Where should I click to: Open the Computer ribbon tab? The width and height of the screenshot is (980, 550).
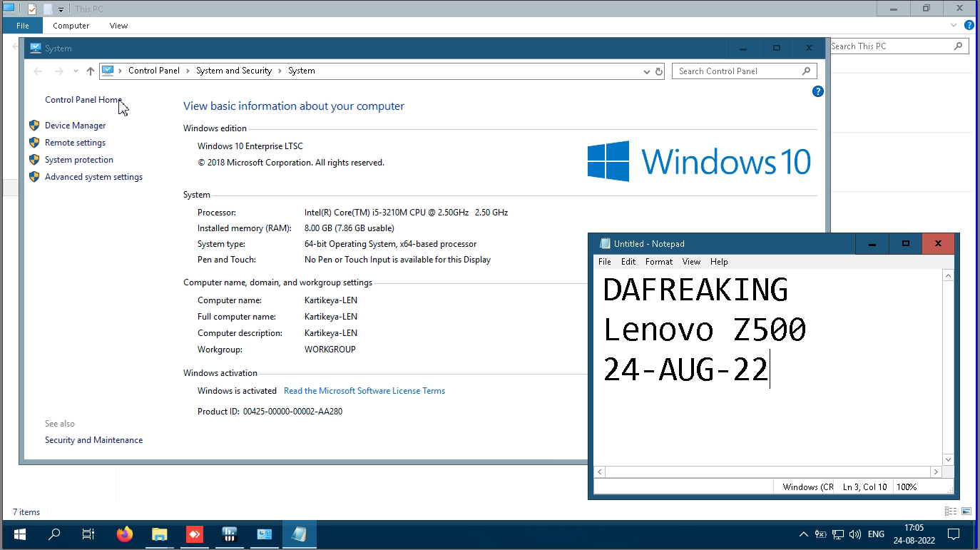click(x=71, y=26)
